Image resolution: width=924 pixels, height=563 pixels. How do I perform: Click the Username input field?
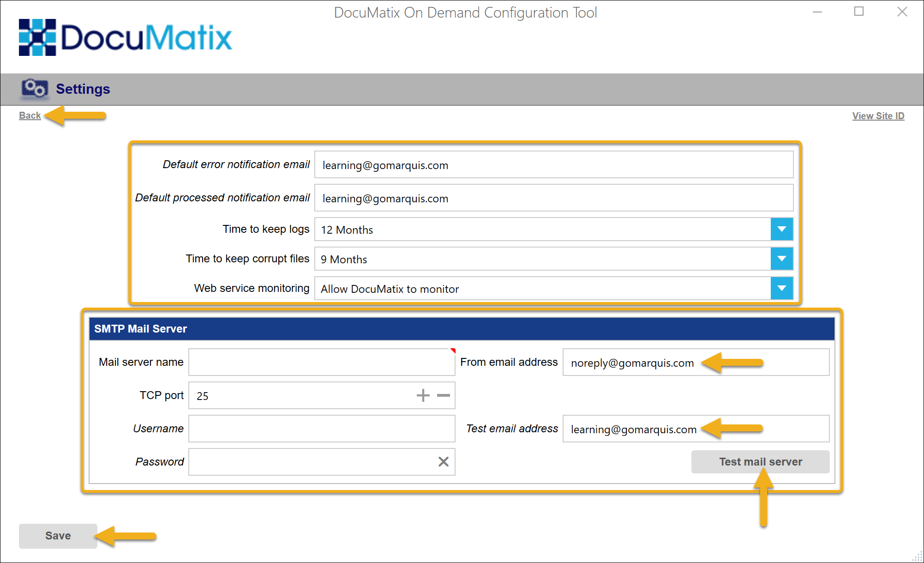click(x=322, y=429)
